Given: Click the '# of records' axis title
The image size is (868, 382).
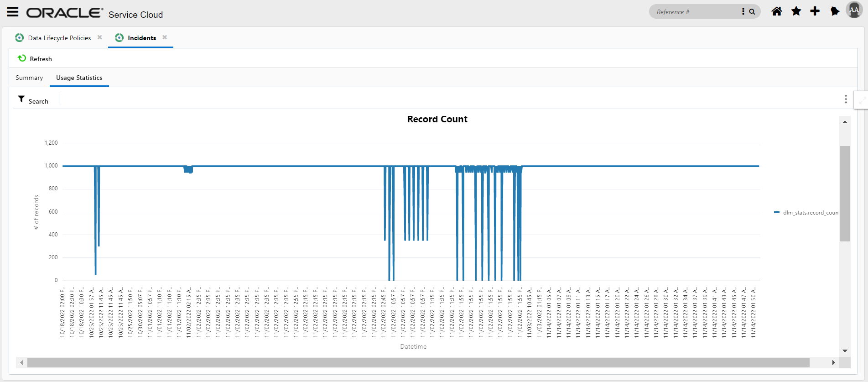Looking at the screenshot, I should tap(36, 212).
